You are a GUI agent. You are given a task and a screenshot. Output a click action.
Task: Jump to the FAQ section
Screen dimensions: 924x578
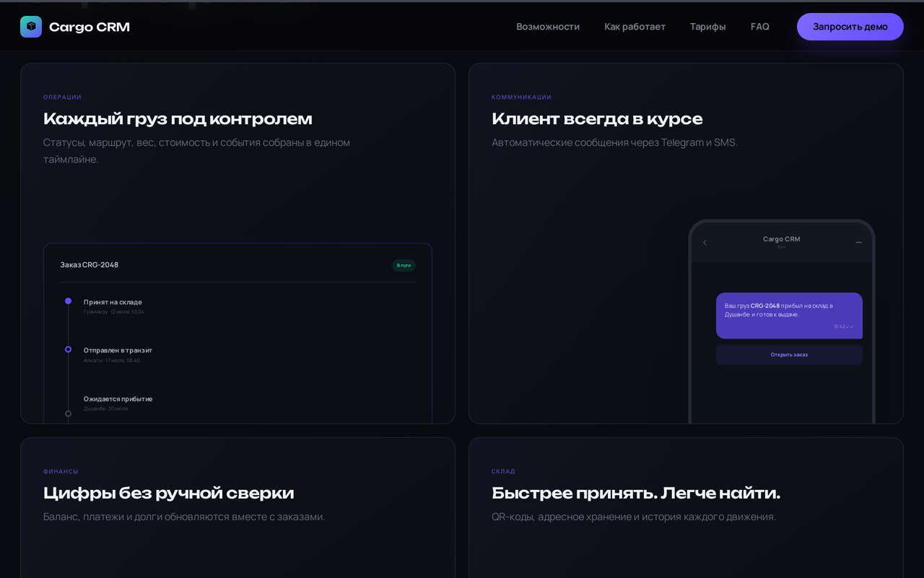(760, 27)
